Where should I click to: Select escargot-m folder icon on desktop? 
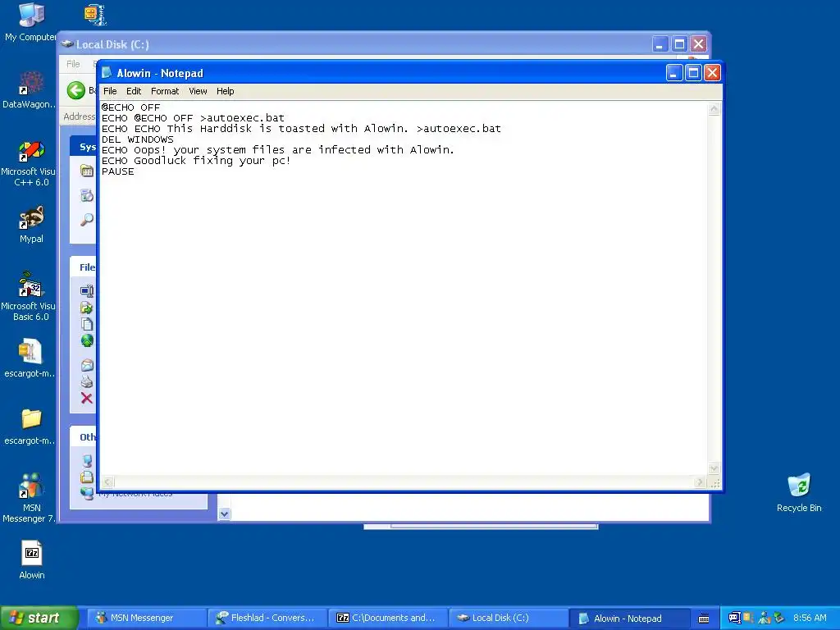click(x=30, y=426)
